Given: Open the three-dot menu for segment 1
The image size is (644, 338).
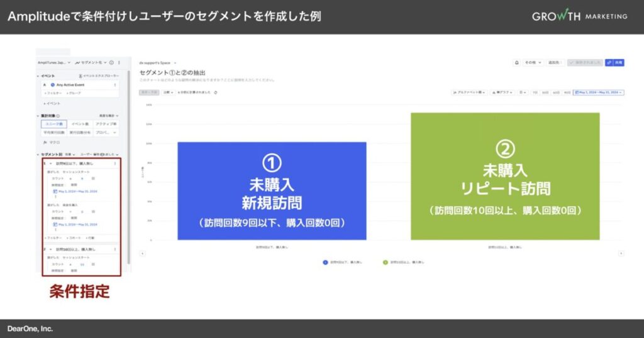Looking at the screenshot, I should tap(115, 163).
